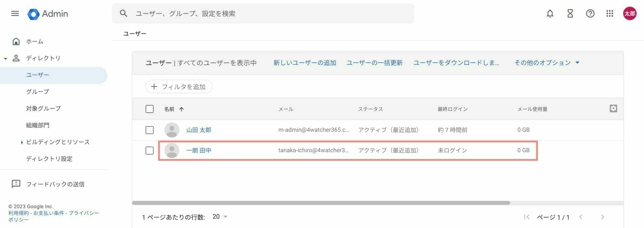Click the 名前 column header
Image resolution: width=644 pixels, height=228 pixels.
169,109
